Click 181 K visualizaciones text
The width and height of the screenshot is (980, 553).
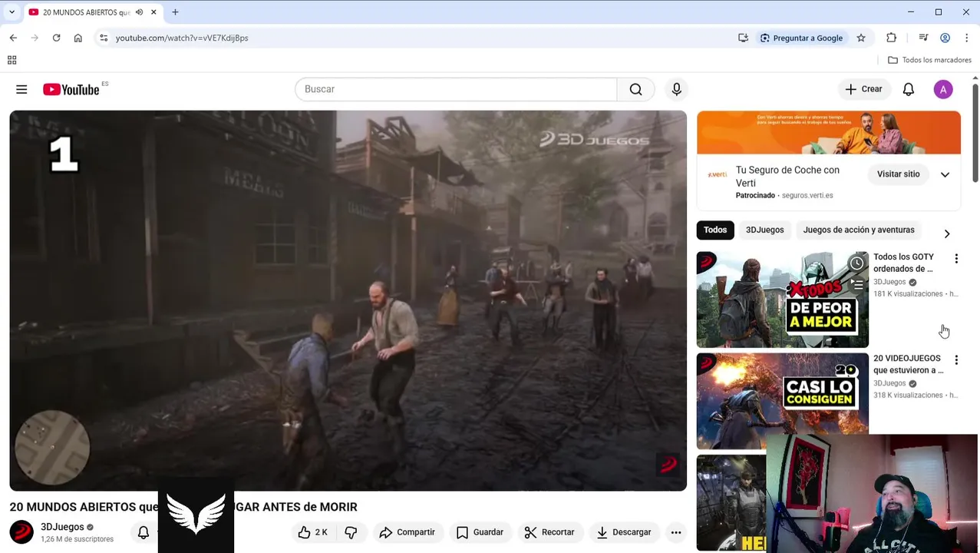908,294
